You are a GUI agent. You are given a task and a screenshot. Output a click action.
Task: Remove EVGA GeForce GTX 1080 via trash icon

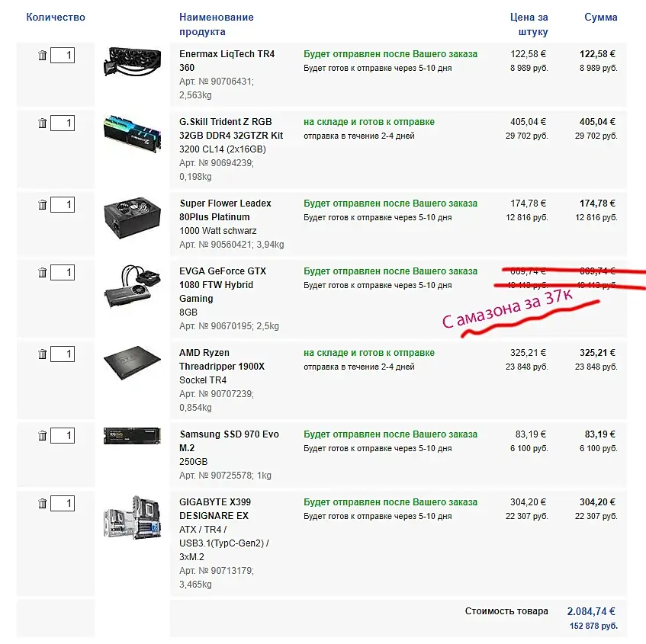point(43,273)
